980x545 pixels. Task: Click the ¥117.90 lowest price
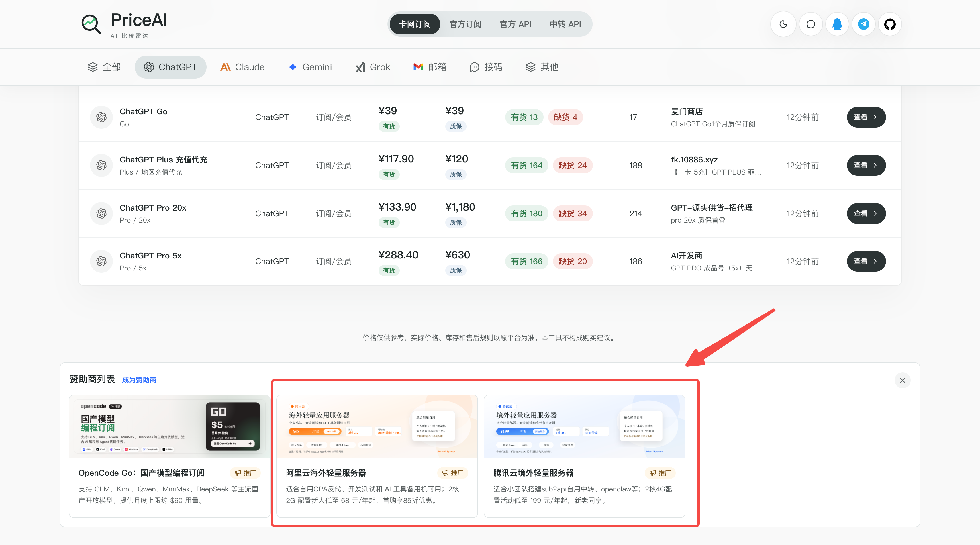coord(396,159)
